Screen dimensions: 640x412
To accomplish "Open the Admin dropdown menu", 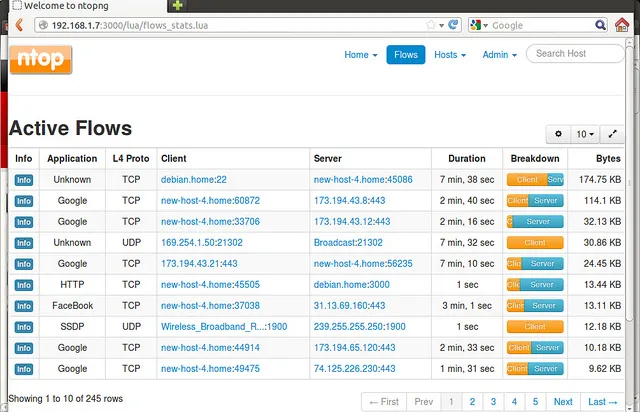I will [x=499, y=55].
